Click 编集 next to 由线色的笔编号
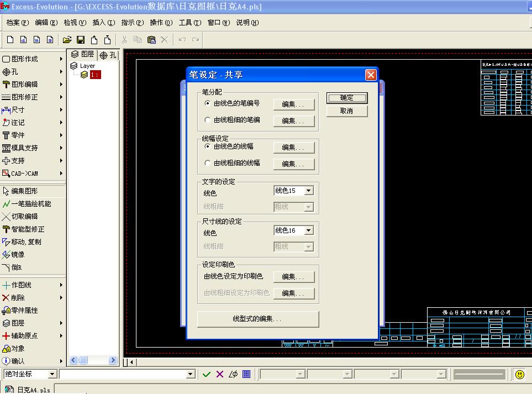 294,104
